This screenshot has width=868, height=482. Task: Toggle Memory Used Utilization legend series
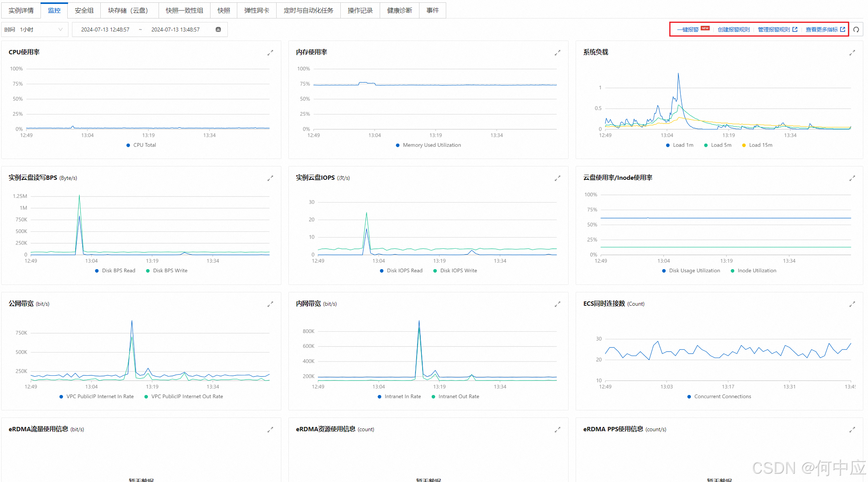[428, 145]
